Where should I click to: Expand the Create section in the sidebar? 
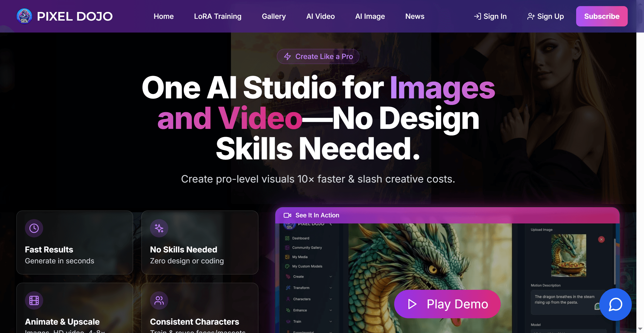point(330,277)
